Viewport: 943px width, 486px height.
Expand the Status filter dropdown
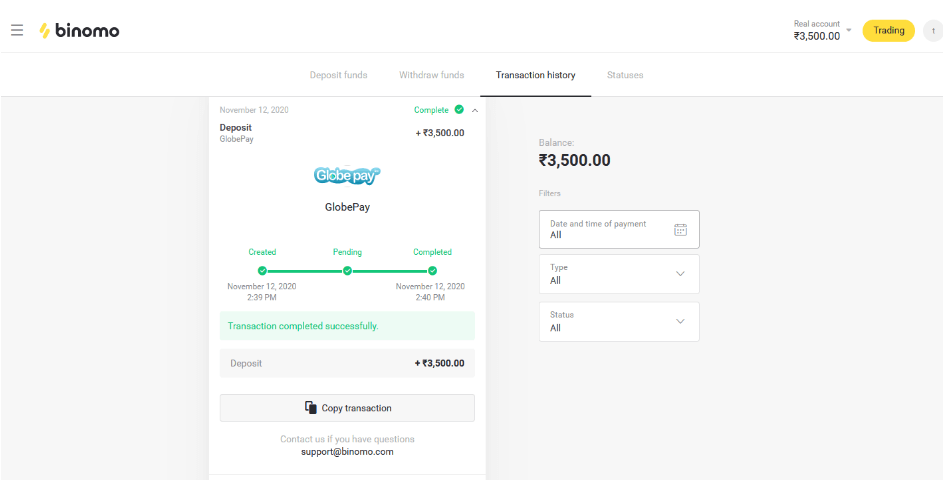pyautogui.click(x=680, y=321)
